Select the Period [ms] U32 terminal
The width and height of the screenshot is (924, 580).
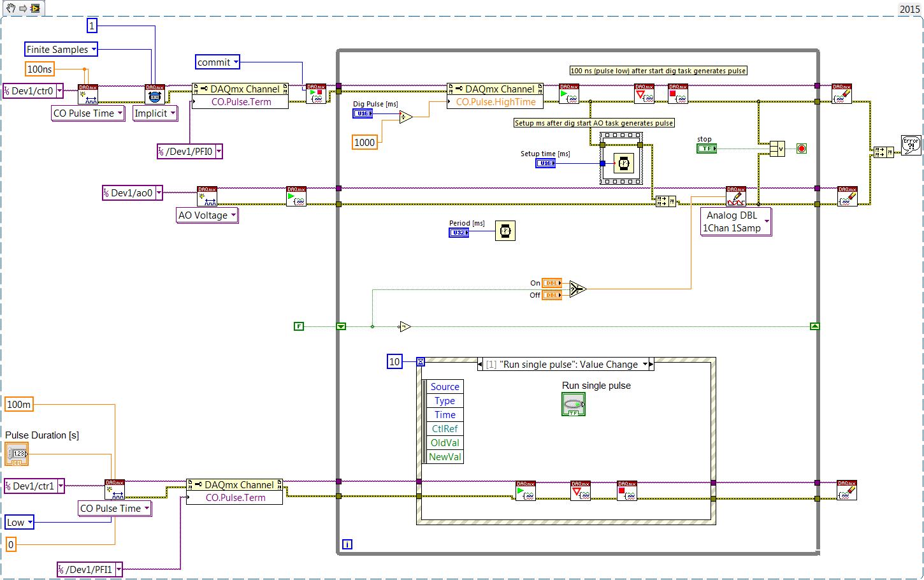point(459,233)
